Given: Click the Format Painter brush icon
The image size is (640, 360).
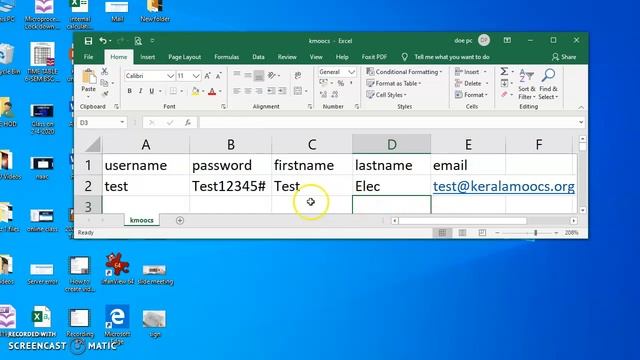Looking at the screenshot, I should click(105, 94).
